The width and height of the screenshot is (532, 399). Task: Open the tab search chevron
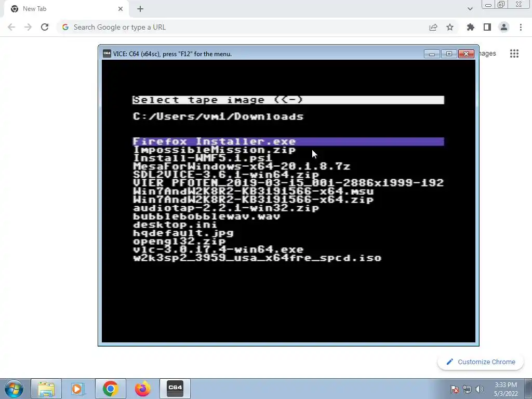(470, 9)
